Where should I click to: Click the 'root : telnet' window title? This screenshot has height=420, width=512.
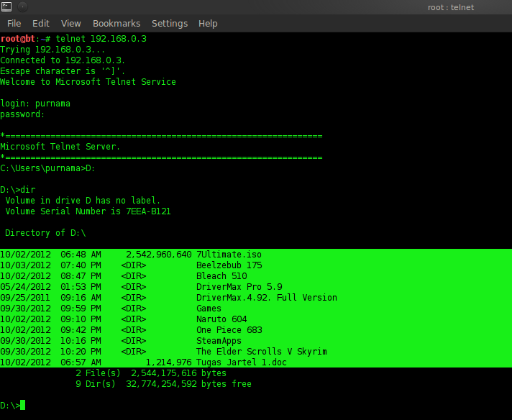(x=451, y=7)
